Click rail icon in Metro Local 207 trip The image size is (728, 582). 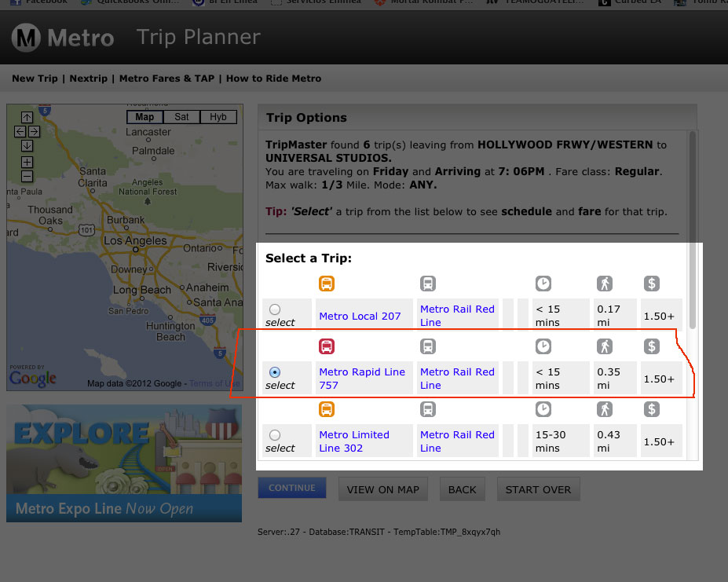(x=427, y=284)
